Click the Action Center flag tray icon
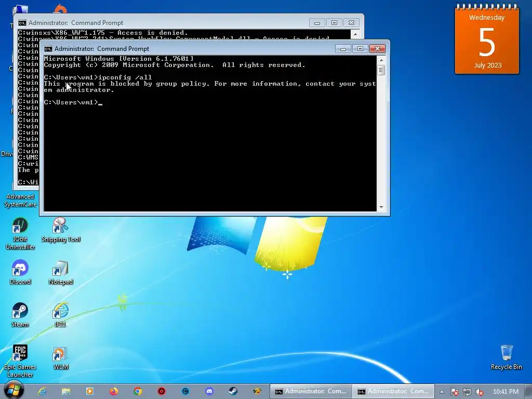Screen dimensions: 532x399 coord(454,392)
